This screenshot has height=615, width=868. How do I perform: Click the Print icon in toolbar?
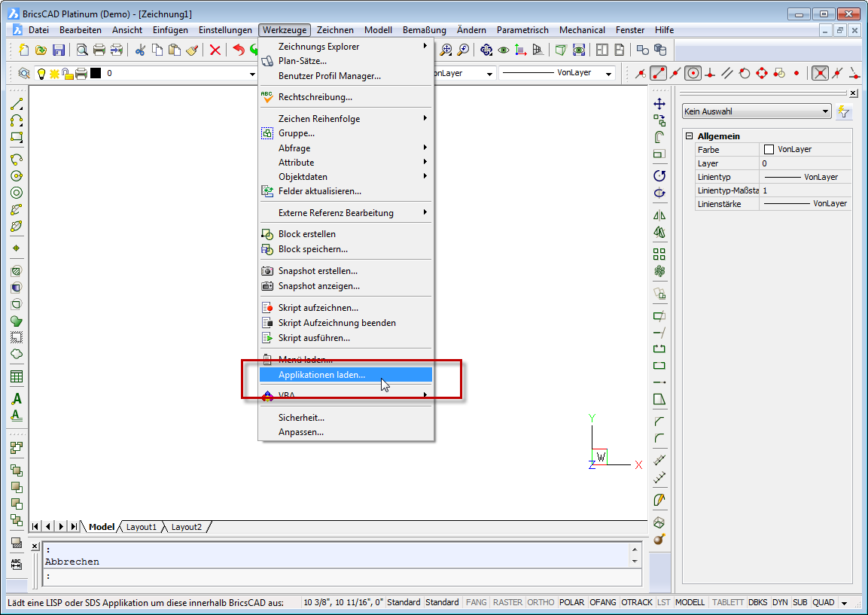coord(99,50)
